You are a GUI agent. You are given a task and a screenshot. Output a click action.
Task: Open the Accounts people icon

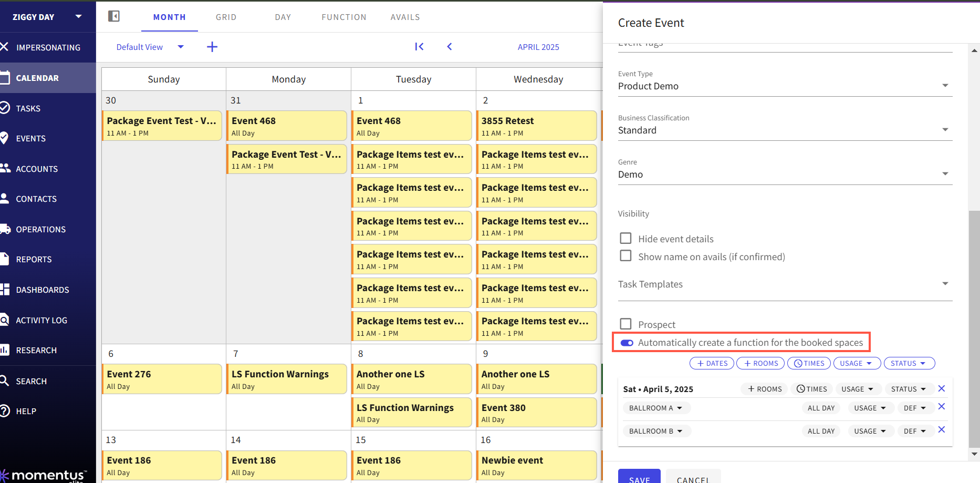[x=5, y=168]
